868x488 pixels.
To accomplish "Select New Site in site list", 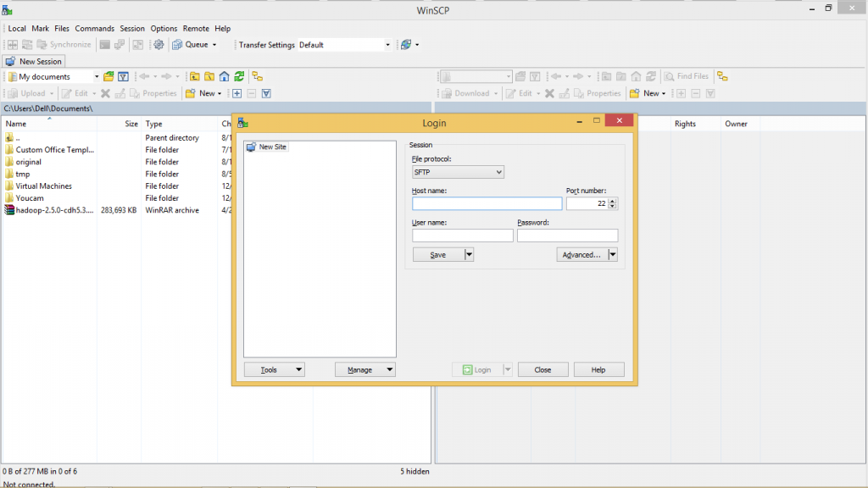I will [266, 147].
